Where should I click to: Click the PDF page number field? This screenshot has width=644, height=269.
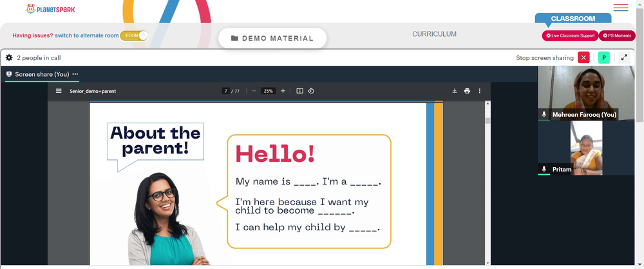pyautogui.click(x=226, y=91)
